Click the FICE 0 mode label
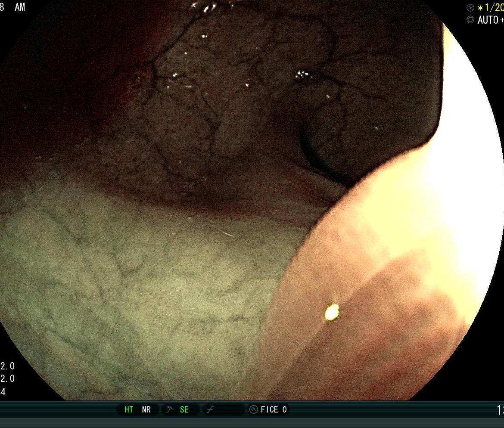The width and height of the screenshot is (504, 428). [274, 409]
